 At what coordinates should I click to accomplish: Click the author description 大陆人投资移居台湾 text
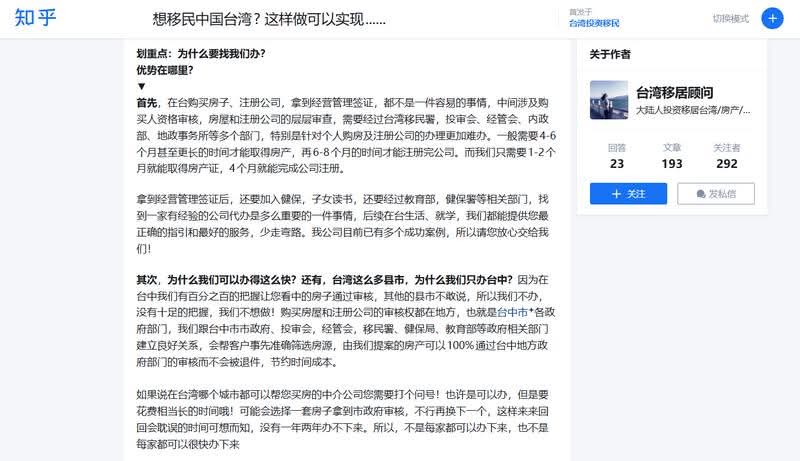(x=693, y=110)
